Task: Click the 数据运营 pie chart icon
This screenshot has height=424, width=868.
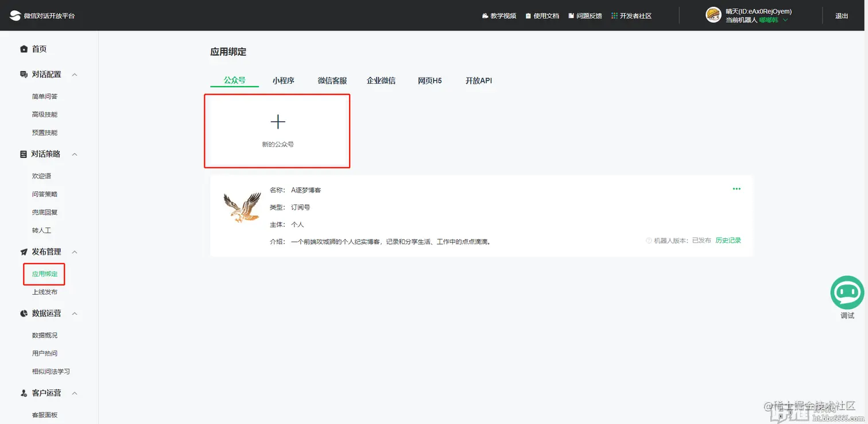Action: pos(24,314)
